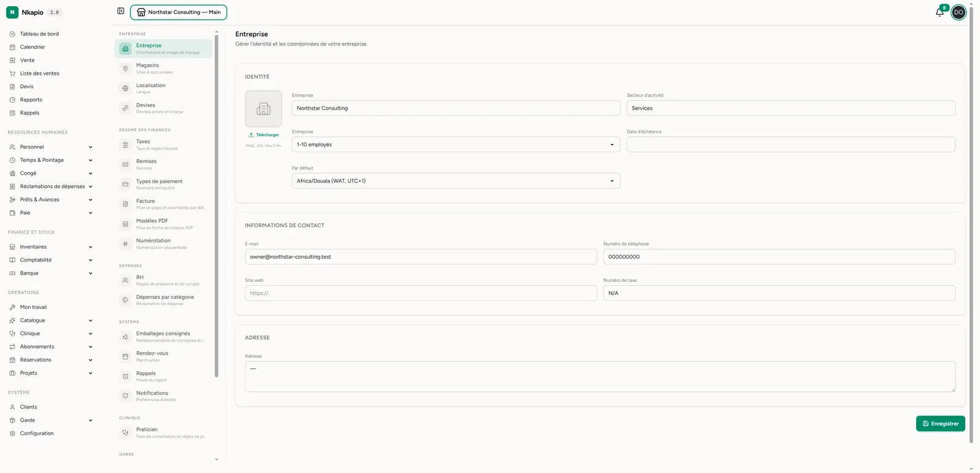Click the Réservations calendar icon
Screen dimensions: 980x473
tap(12, 360)
